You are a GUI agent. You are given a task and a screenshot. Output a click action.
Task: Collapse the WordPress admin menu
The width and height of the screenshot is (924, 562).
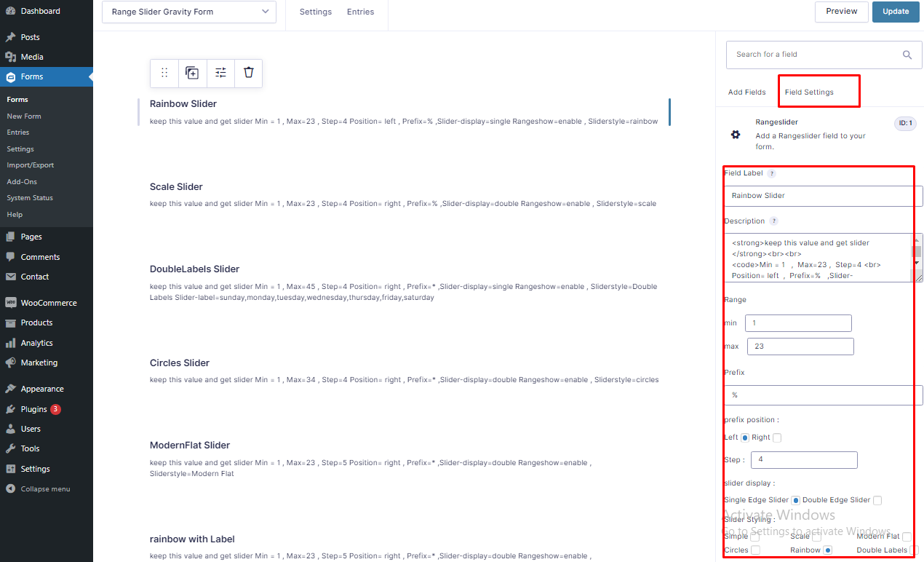click(45, 489)
